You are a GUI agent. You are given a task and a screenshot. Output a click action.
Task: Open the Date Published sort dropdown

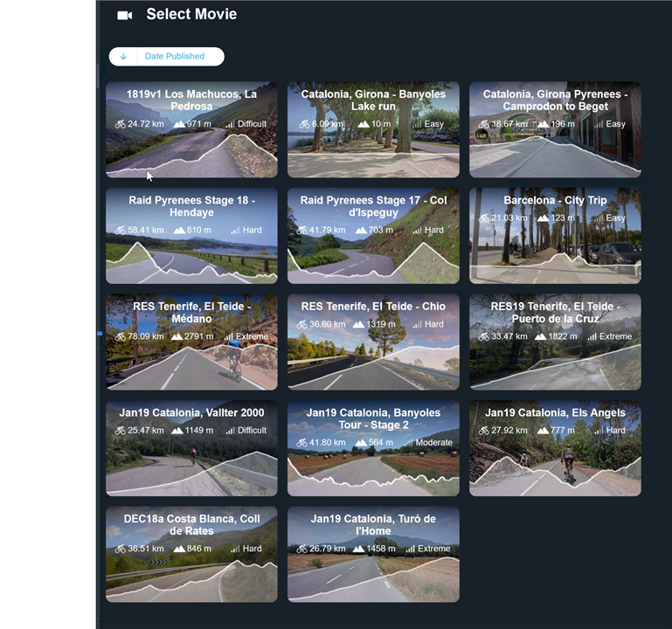(x=166, y=57)
